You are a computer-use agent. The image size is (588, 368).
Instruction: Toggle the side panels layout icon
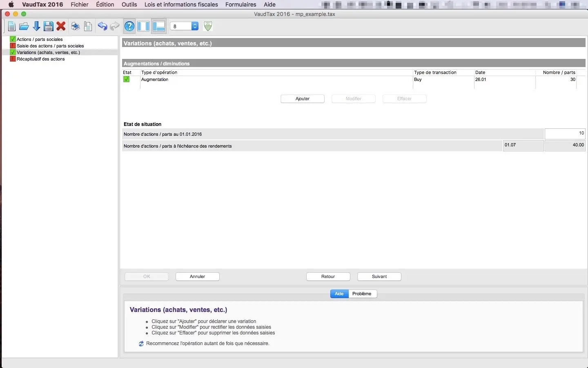(143, 27)
